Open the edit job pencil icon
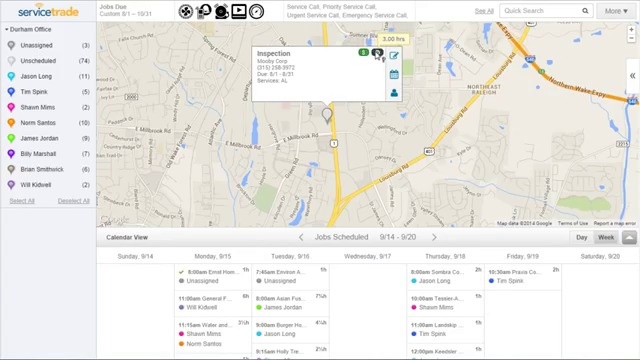The image size is (640, 360). 394,56
